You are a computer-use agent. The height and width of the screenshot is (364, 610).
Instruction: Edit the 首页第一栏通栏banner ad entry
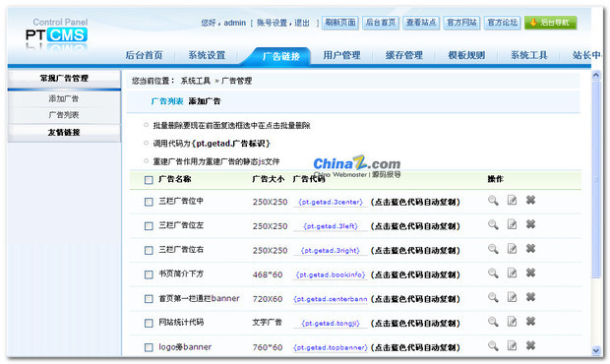512,297
